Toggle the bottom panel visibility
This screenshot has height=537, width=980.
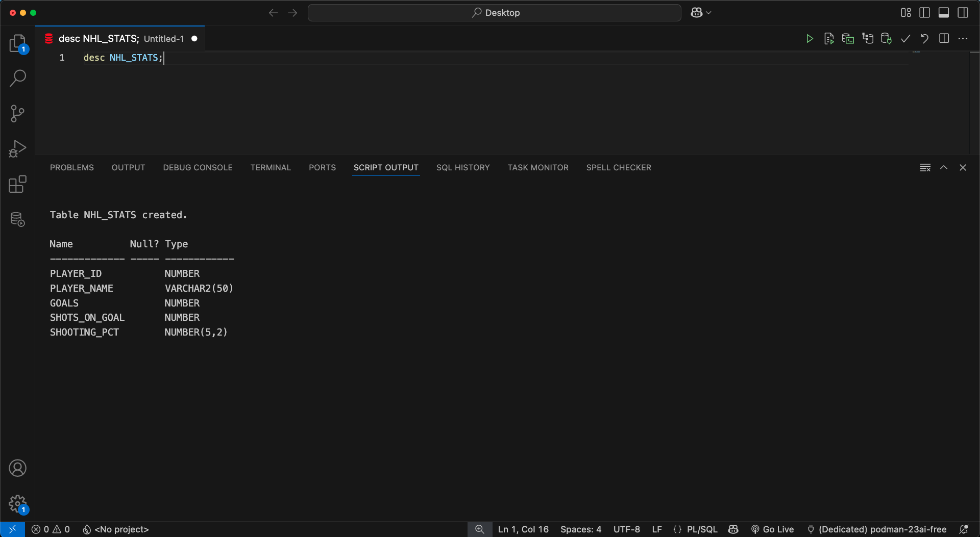tap(944, 13)
